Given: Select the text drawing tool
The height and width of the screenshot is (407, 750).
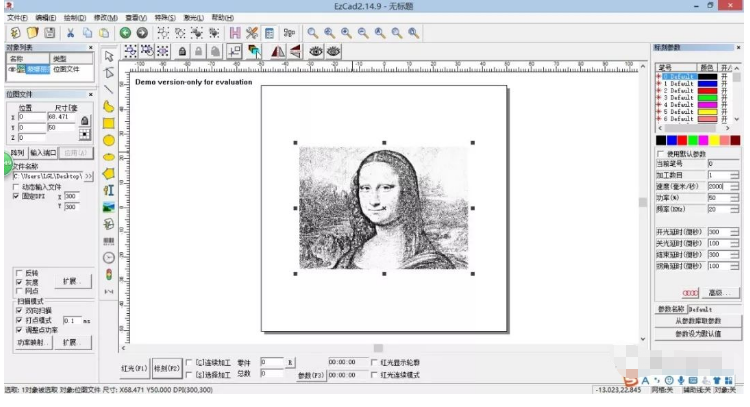Looking at the screenshot, I should click(x=108, y=188).
